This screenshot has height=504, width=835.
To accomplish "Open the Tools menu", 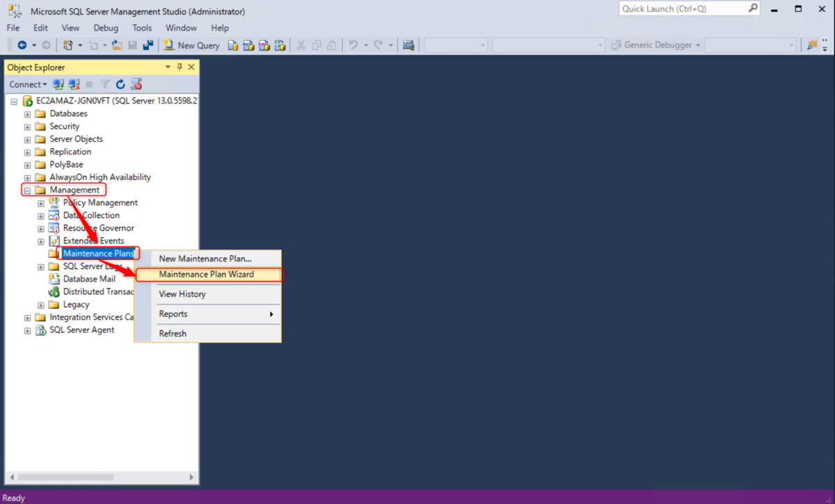I will (x=142, y=28).
